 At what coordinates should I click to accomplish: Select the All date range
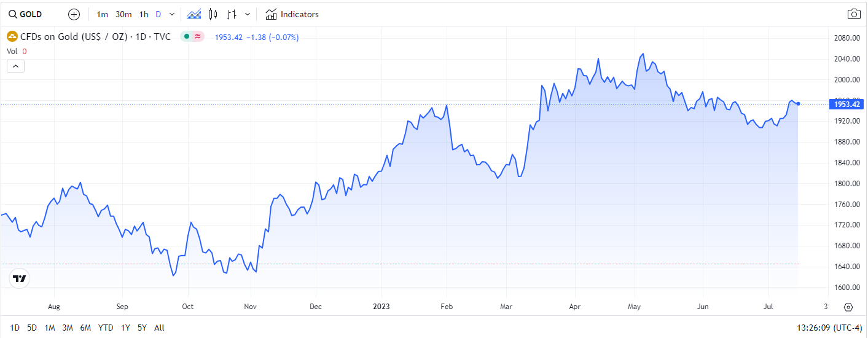click(x=159, y=328)
